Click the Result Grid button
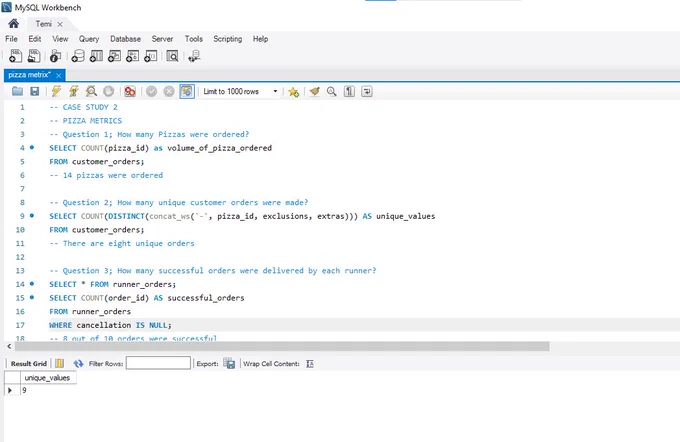This screenshot has height=442, width=680. coord(29,363)
